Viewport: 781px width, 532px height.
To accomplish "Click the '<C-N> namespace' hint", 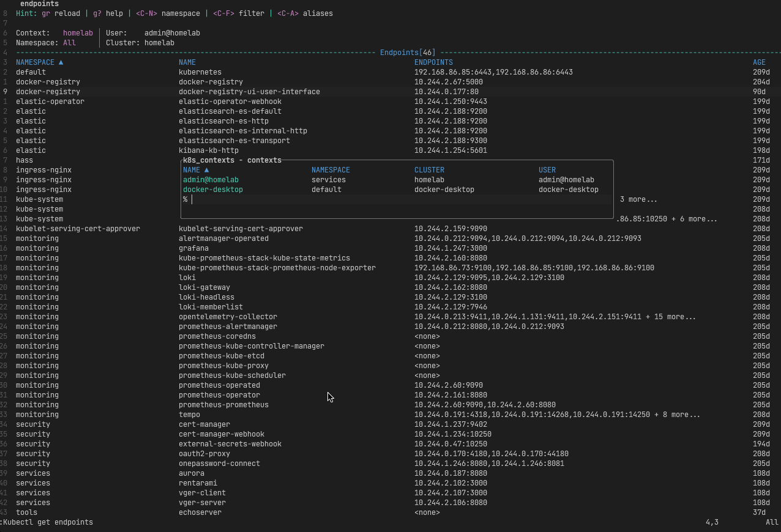I will [x=168, y=13].
